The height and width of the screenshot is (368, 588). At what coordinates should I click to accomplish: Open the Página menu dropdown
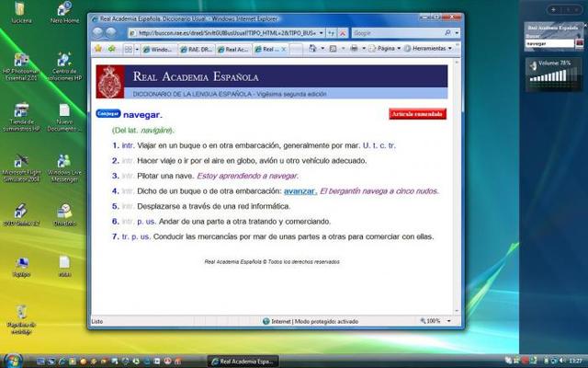384,49
